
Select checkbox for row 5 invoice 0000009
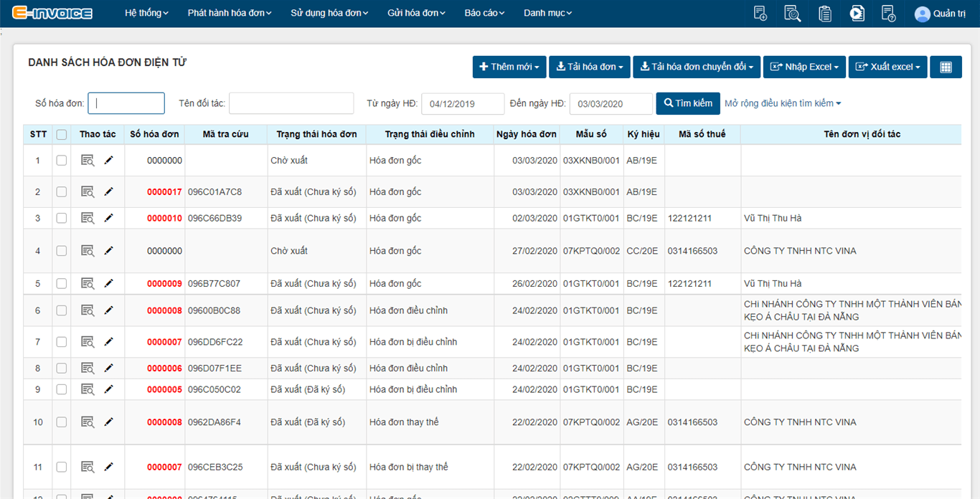[62, 283]
